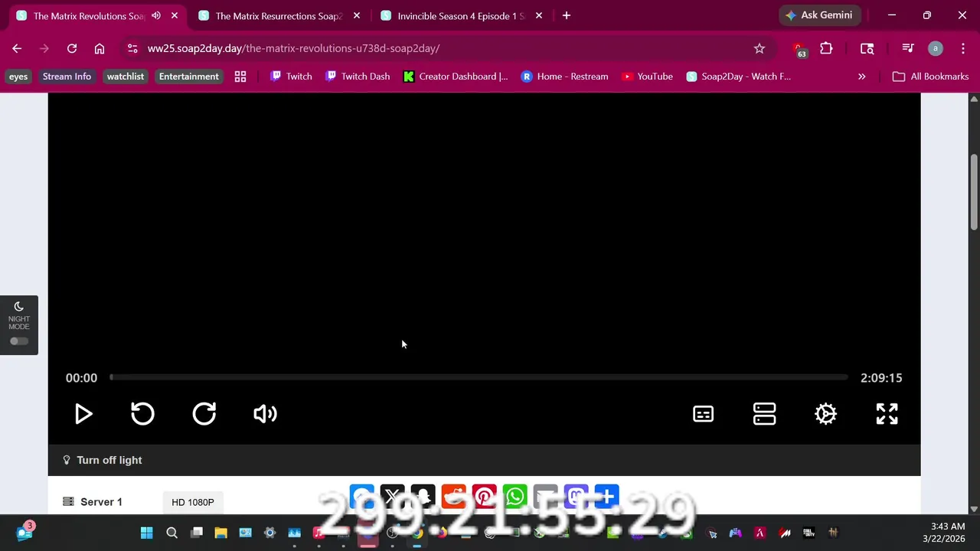The image size is (980, 551).
Task: Expand hidden bookmarks chevron
Action: pos(861,77)
